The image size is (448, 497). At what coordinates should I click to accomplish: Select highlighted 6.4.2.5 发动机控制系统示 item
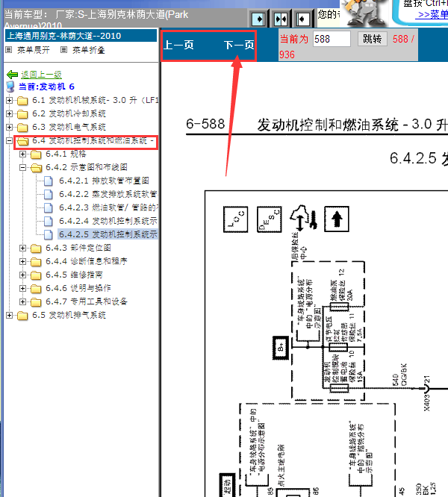(x=108, y=234)
